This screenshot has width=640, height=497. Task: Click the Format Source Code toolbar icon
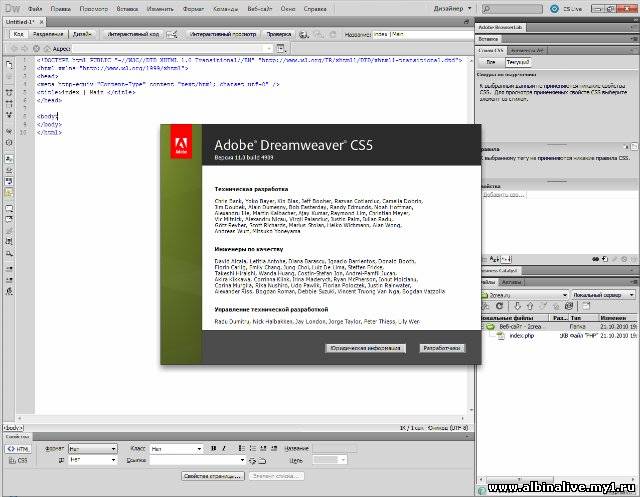tap(9, 291)
